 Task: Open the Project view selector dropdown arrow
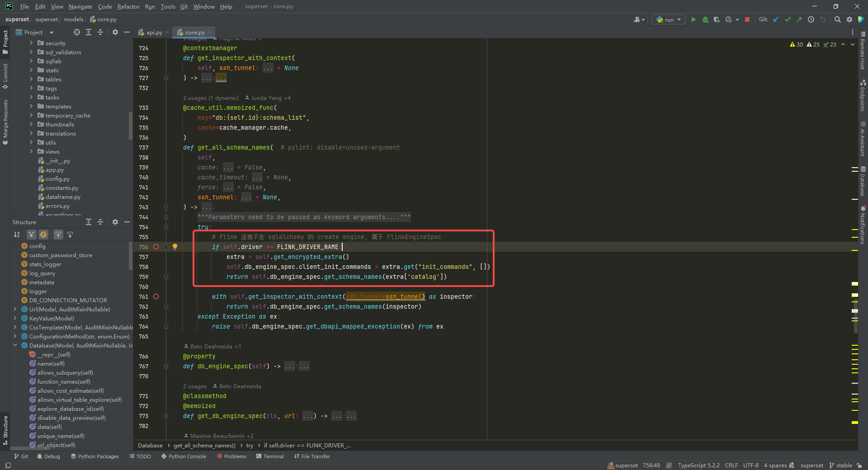click(x=52, y=33)
